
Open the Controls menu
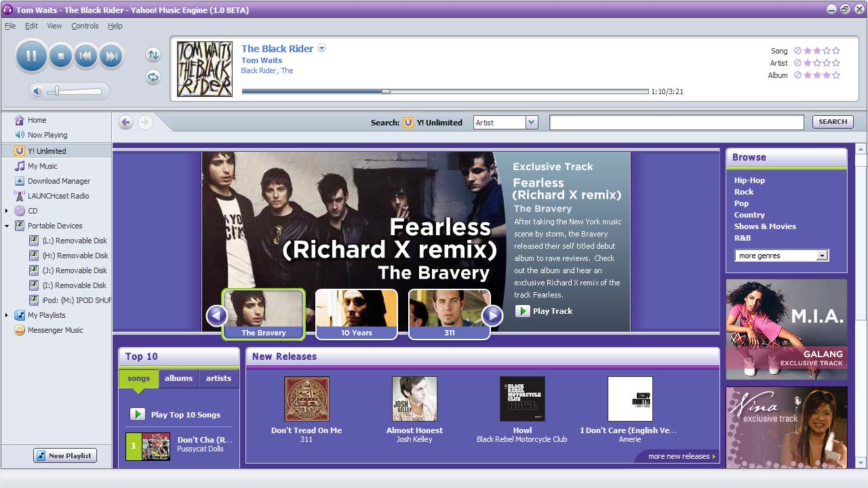point(85,26)
